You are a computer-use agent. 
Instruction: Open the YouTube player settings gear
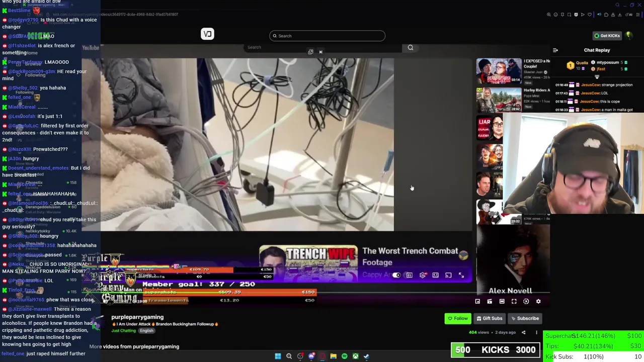tap(423, 275)
